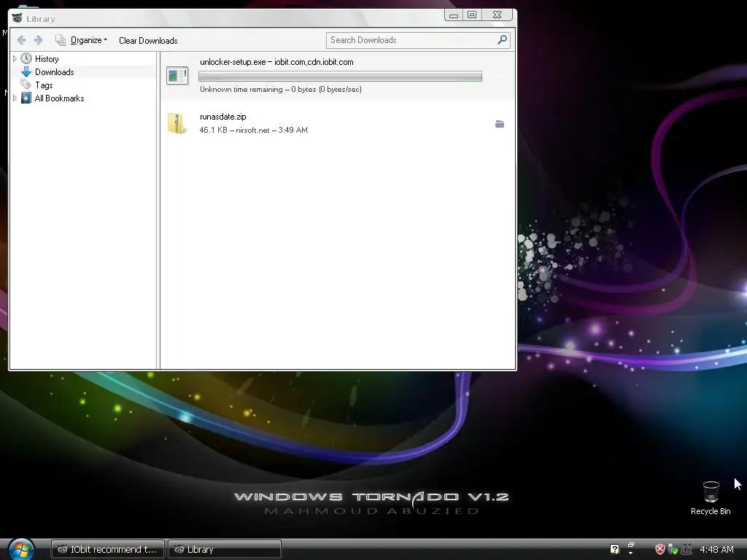Image resolution: width=747 pixels, height=560 pixels.
Task: Click the Library taskbar button
Action: 225,549
